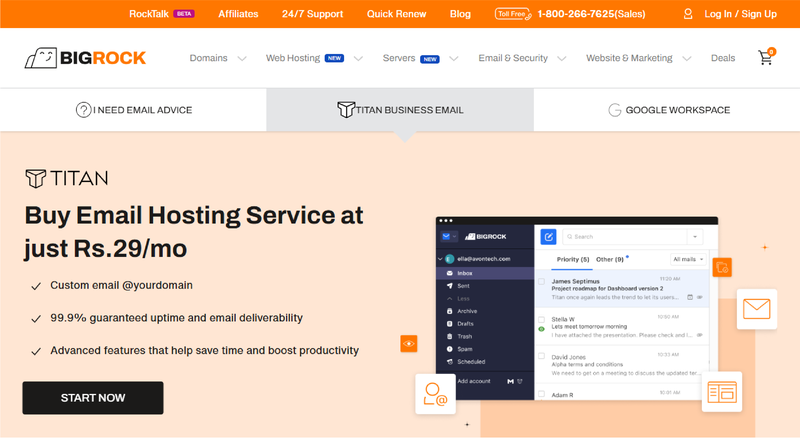Click the user account icon near Log In

pos(688,14)
